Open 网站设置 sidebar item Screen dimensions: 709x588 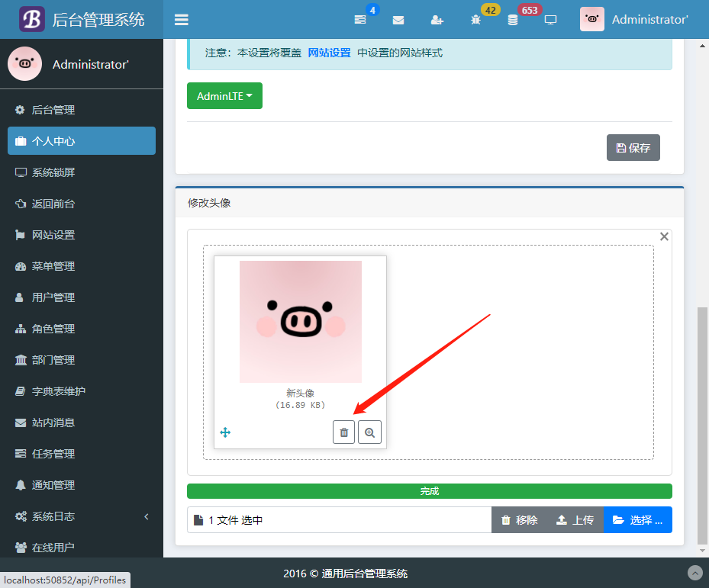point(82,235)
